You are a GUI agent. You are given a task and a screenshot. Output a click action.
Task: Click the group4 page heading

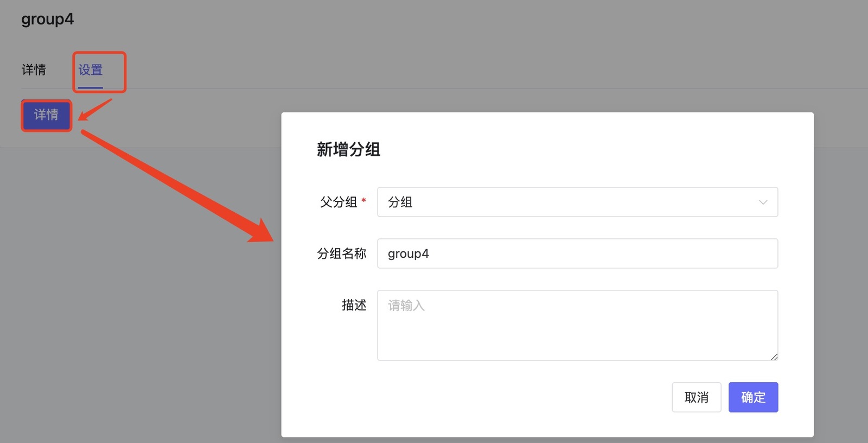tap(47, 20)
